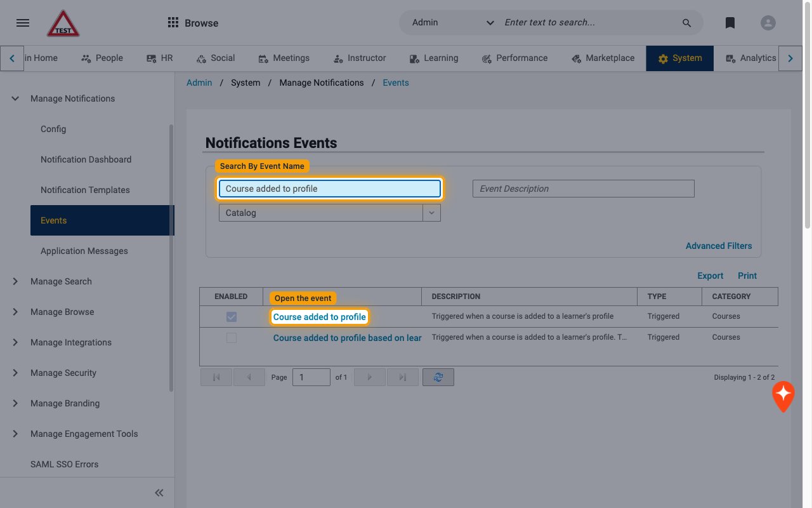812x508 pixels.
Task: Expand Manage Integrations section
Action: 15,342
